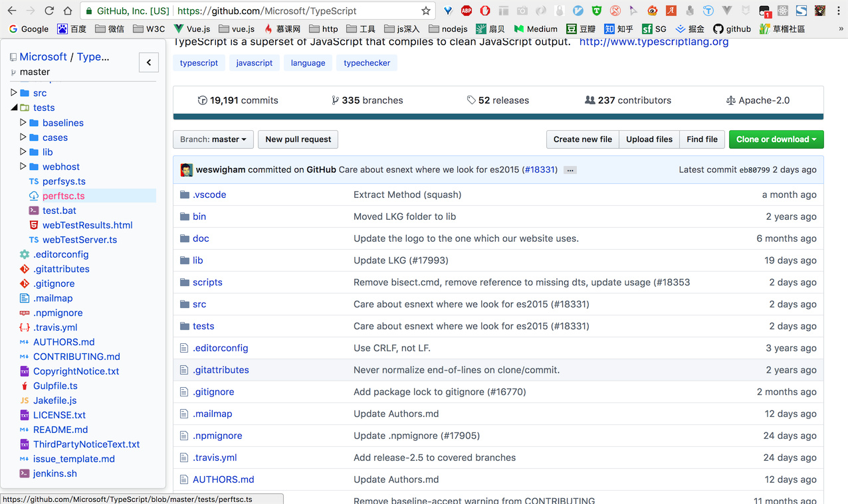Bookmark this page with the star icon
Image resolution: width=848 pixels, height=504 pixels.
click(x=426, y=11)
